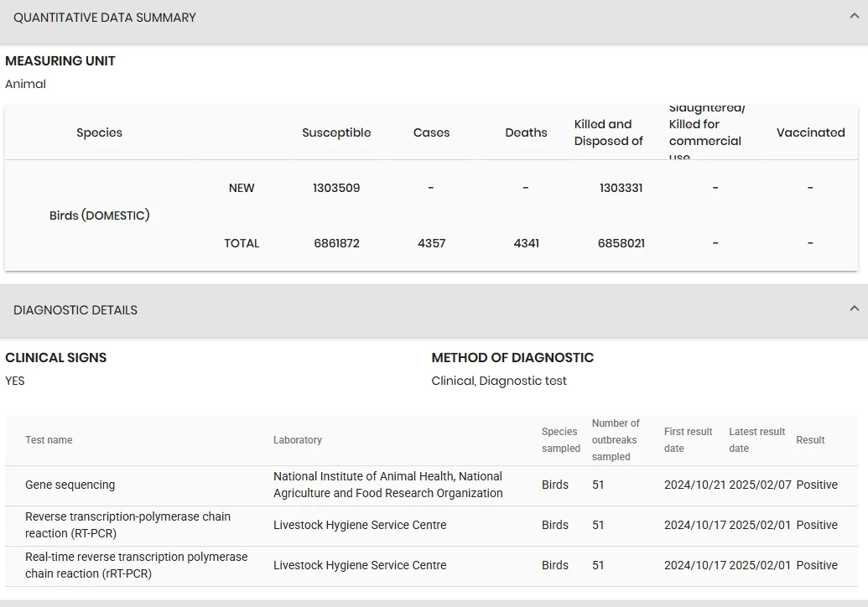Click the Diagnostic Details header title
Viewport: 868px width, 607px height.
pyautogui.click(x=75, y=310)
